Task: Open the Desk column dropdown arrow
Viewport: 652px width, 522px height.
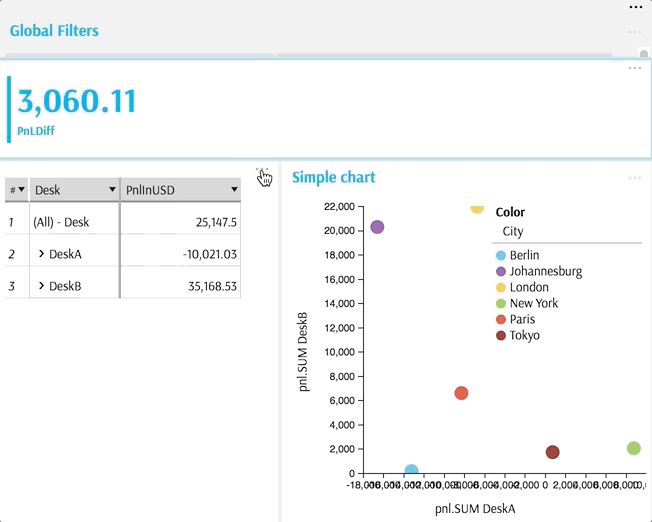Action: click(112, 190)
